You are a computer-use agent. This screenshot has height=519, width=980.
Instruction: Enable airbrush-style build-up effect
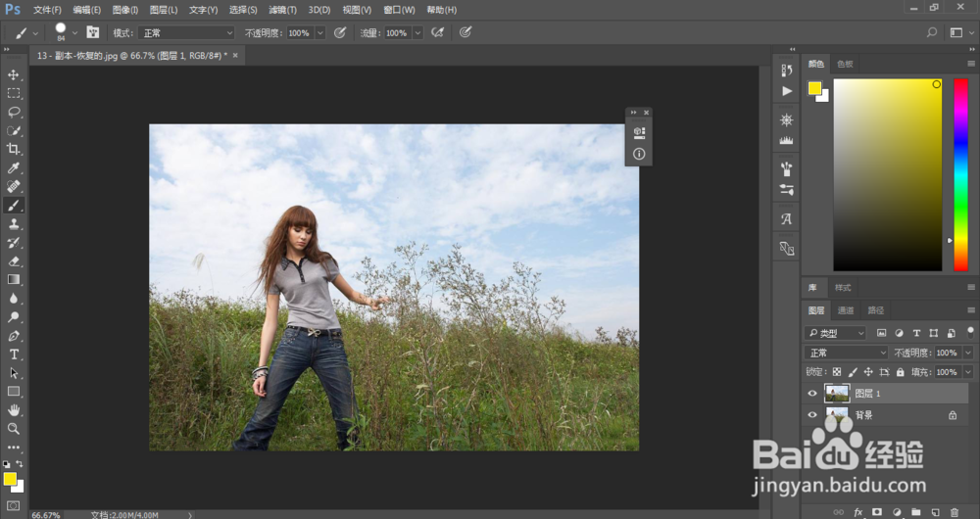(437, 32)
